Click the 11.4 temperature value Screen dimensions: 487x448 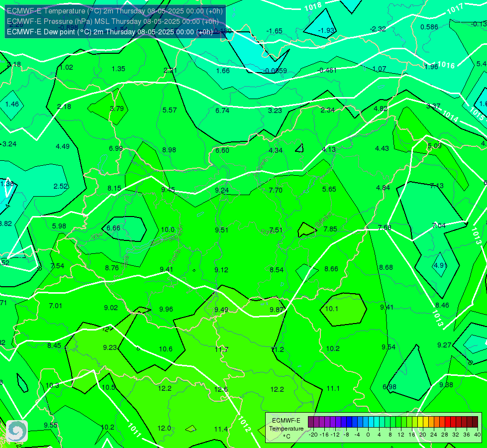pyautogui.click(x=221, y=430)
